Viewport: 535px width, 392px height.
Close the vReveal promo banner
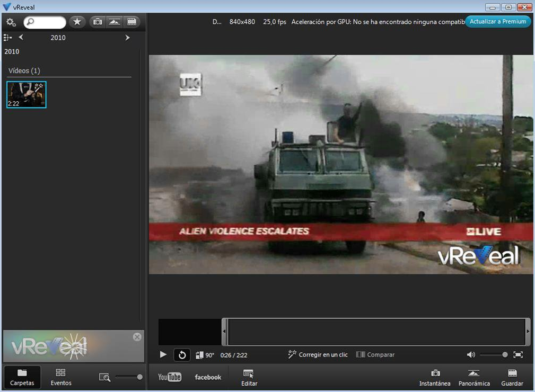click(137, 337)
